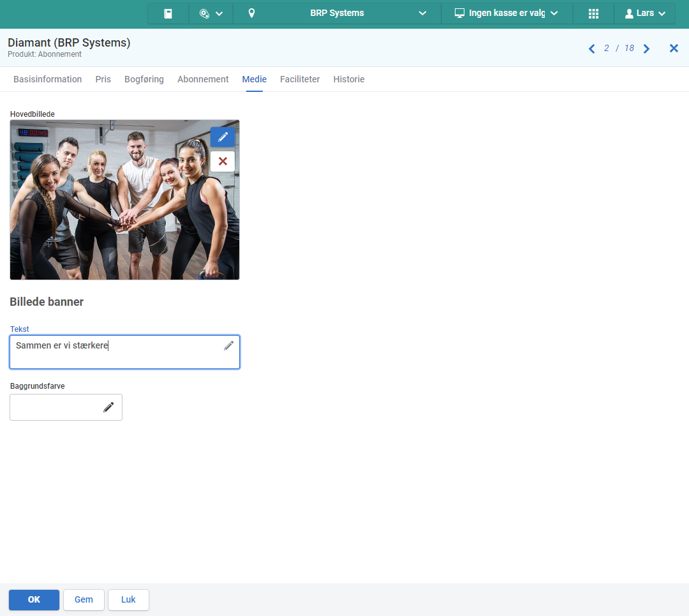Screen dimensions: 689x616
Task: Click the Tekst field label
Action: (x=19, y=329)
